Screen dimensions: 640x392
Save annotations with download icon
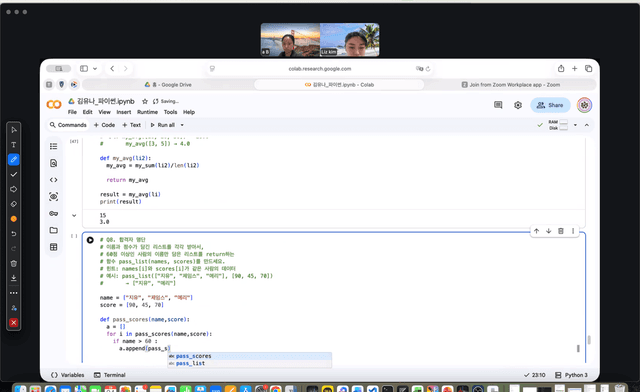13,278
